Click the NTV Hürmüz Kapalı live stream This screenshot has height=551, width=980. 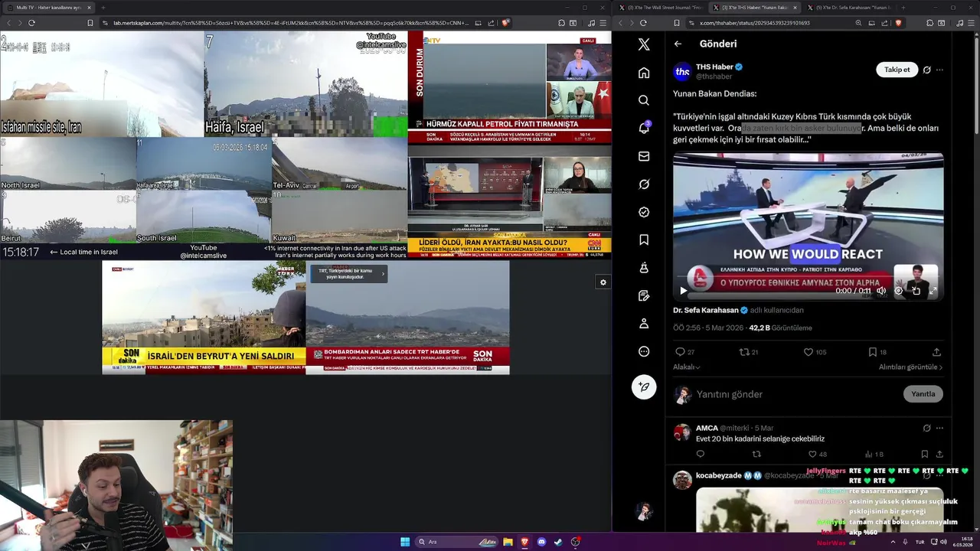509,87
